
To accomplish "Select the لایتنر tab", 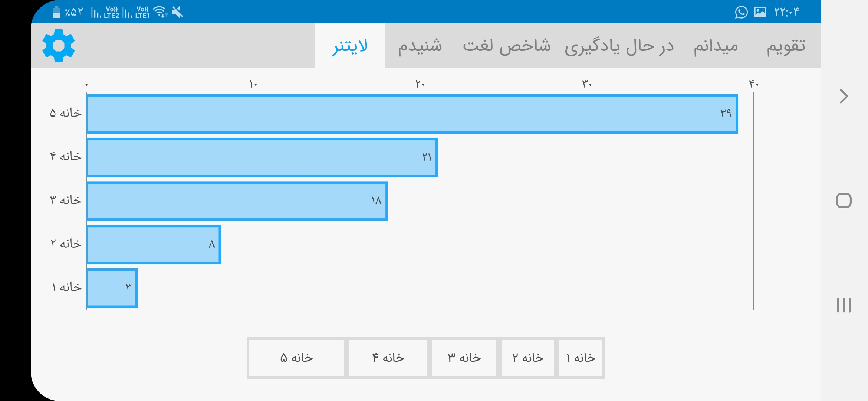I will coord(350,46).
